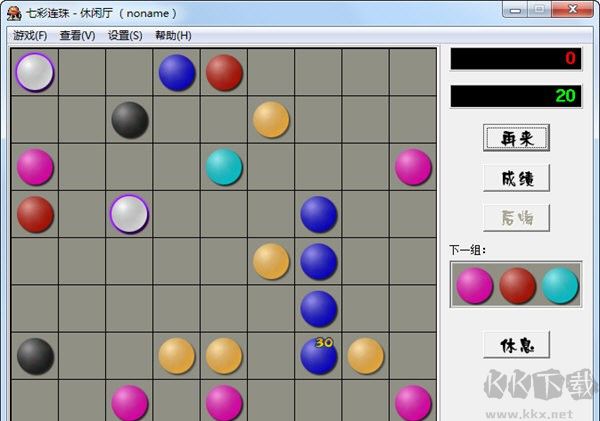Pause with the 休息 button
600x421 pixels.
click(517, 345)
